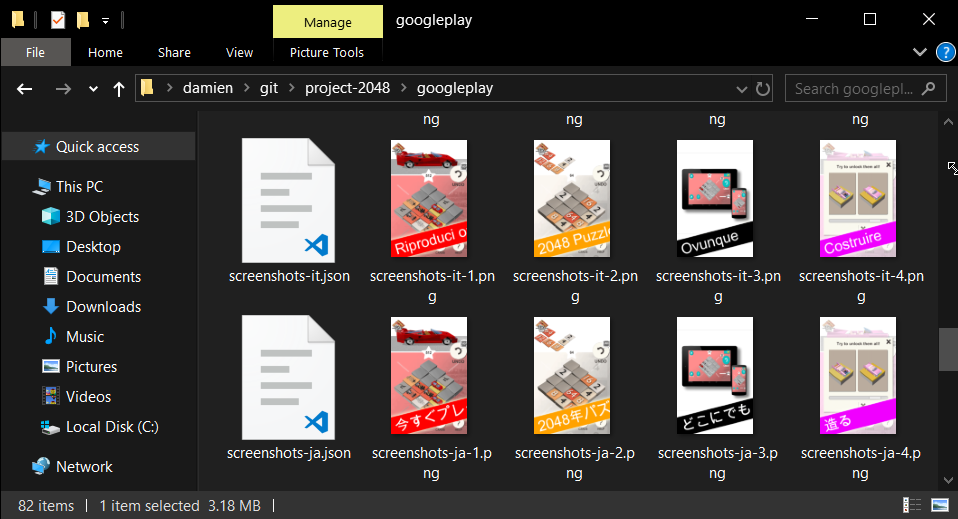Go back with the left arrow button
Image resolution: width=958 pixels, height=519 pixels.
pyautogui.click(x=24, y=89)
